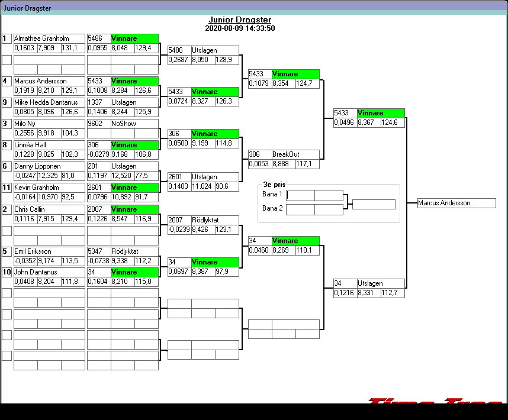Screen dimensions: 508x420
Task: Click green Vinnare cell beside 5486
Action: [134, 38]
